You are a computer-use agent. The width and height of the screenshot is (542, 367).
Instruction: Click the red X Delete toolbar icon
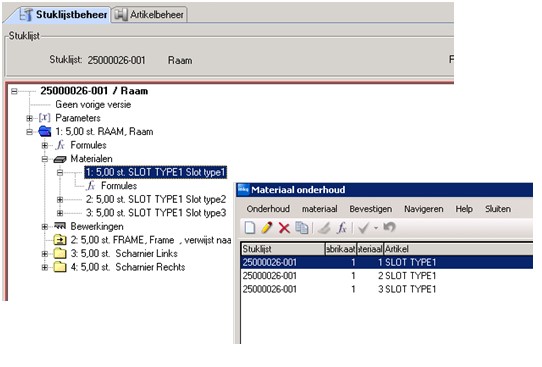284,228
